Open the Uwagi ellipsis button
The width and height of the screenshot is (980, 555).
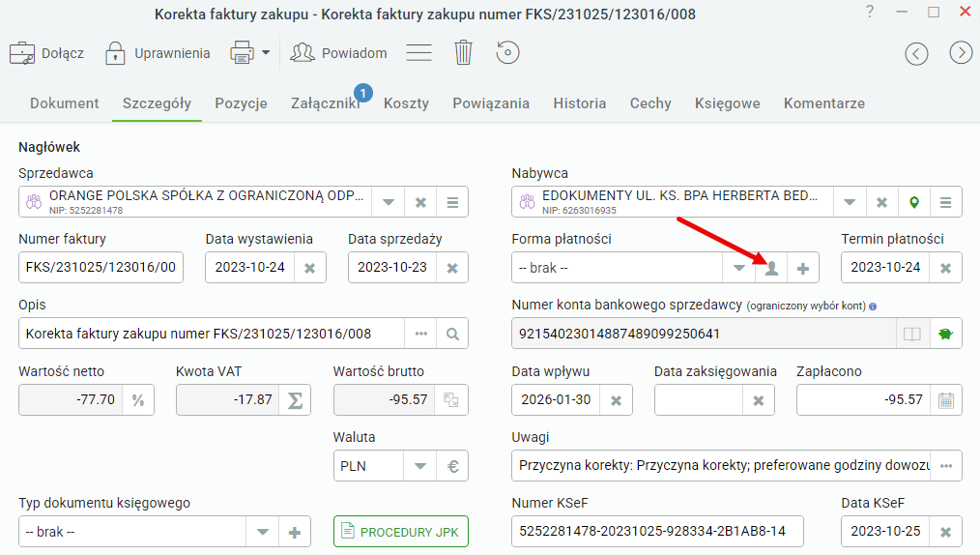pos(946,466)
